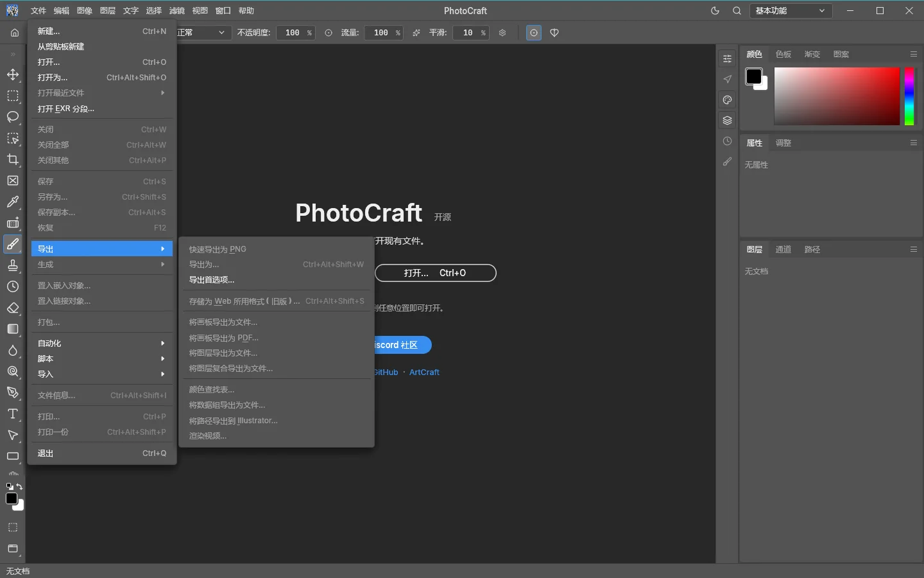Screen dimensions: 924x578
Task: Choose 新建... from the File menu
Action: (x=102, y=31)
